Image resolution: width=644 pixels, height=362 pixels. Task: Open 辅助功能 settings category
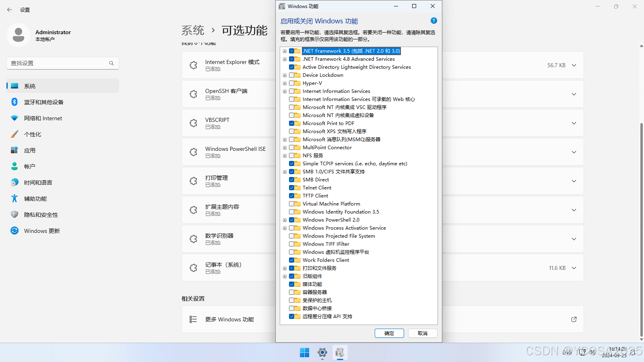pyautogui.click(x=63, y=199)
